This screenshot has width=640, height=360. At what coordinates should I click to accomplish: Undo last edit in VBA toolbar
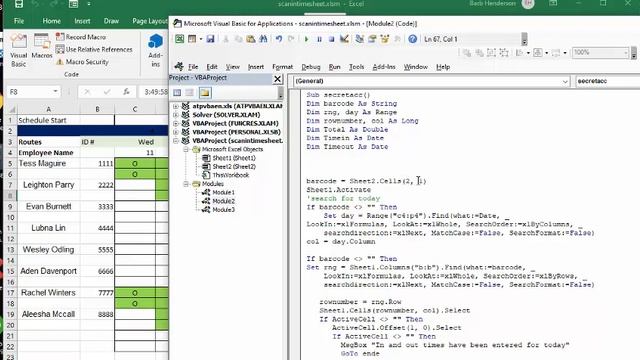pyautogui.click(x=279, y=39)
